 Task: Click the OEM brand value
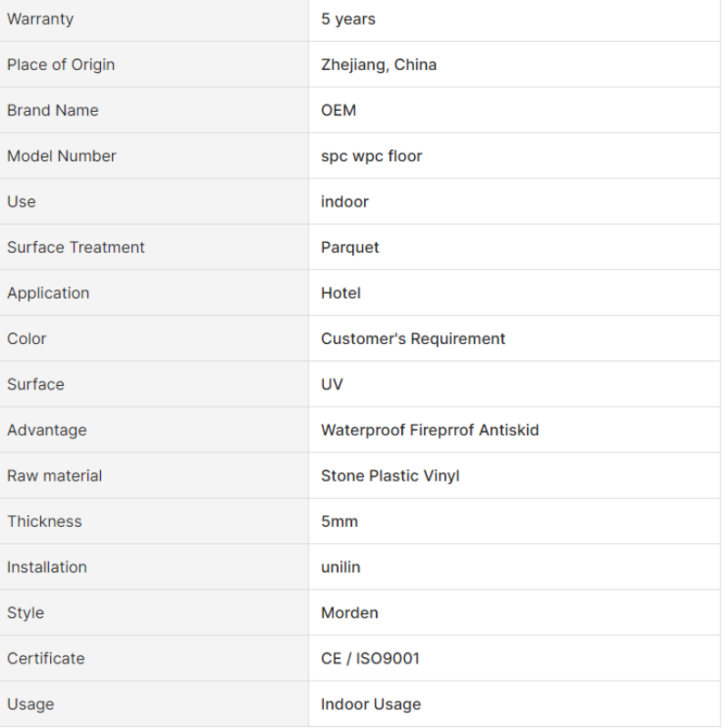[x=339, y=110]
